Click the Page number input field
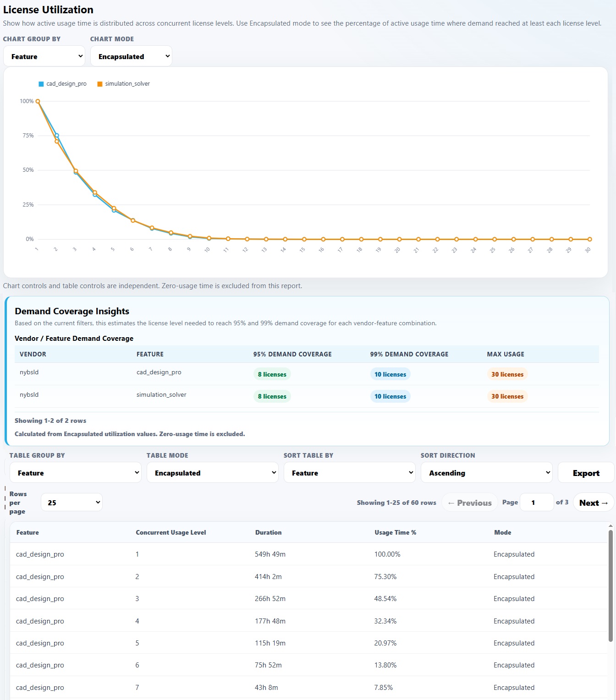Image resolution: width=616 pixels, height=700 pixels. pos(537,503)
